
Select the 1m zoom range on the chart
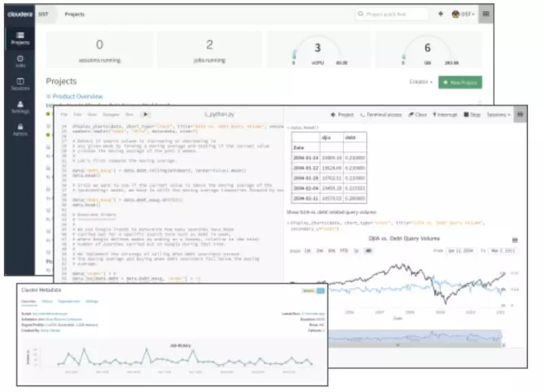point(307,251)
